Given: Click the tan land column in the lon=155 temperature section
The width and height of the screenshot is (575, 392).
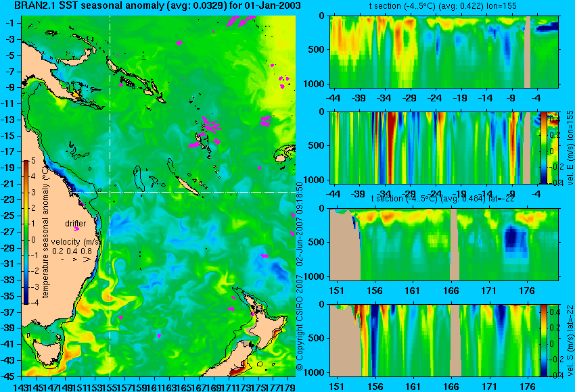Looking at the screenshot, I should (528, 51).
